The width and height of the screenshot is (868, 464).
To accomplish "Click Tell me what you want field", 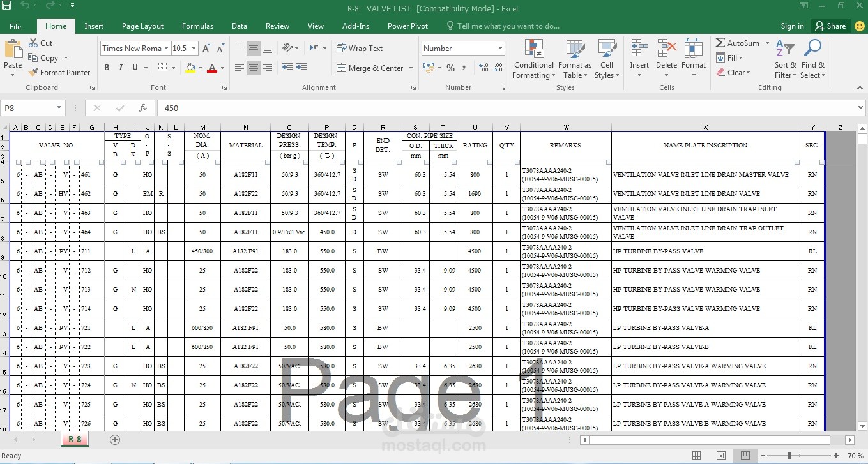I will point(503,26).
